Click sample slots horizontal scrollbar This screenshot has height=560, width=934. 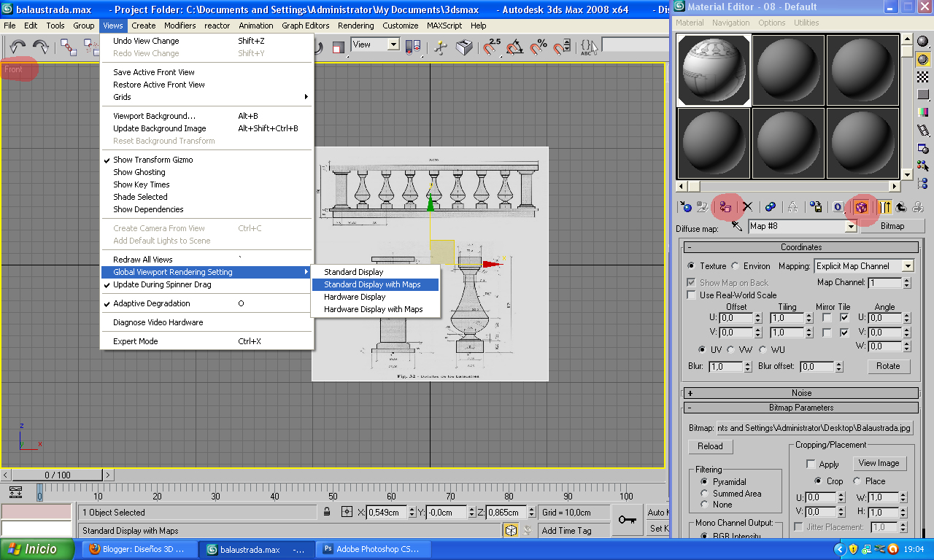pos(787,187)
